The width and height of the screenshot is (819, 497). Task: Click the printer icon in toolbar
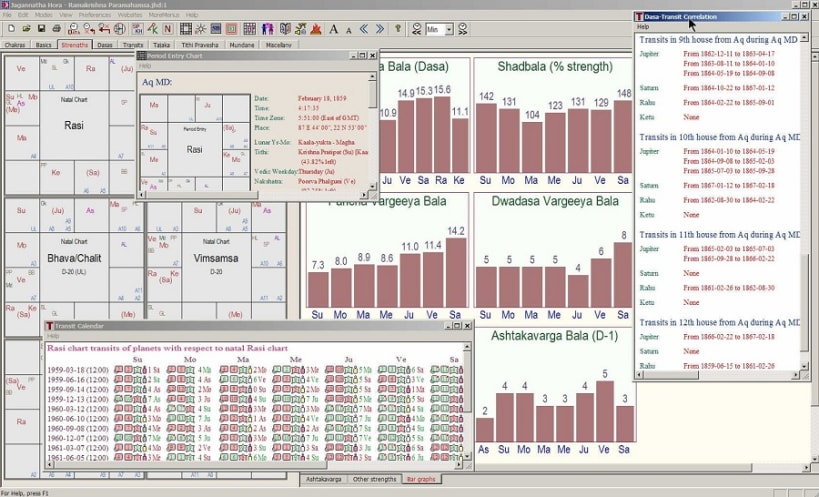click(56, 29)
